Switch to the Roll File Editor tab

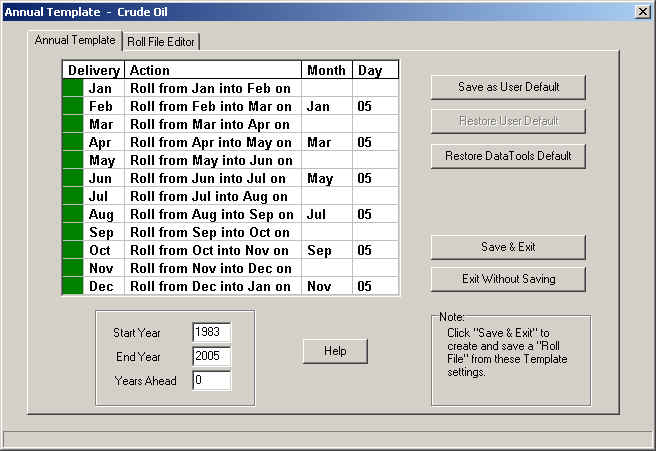click(x=161, y=42)
